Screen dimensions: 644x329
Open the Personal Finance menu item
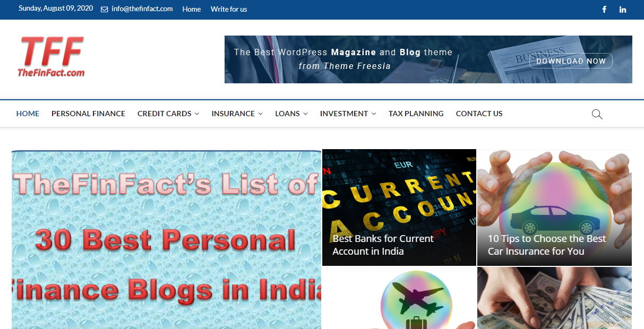(x=88, y=114)
